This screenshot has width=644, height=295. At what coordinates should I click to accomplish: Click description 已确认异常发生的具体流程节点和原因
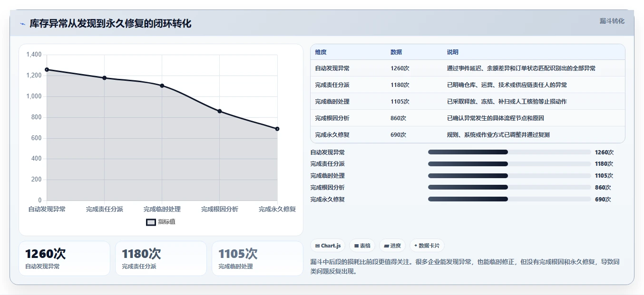tap(496, 118)
